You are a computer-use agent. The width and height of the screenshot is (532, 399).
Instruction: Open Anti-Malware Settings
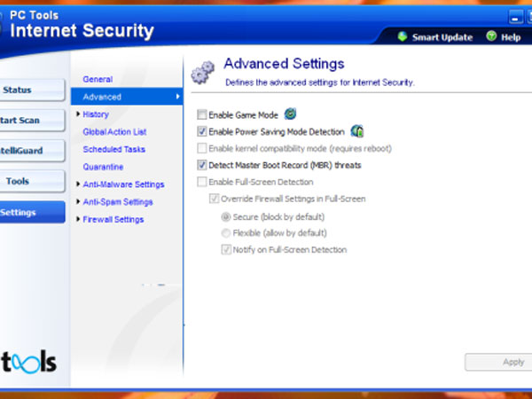[123, 184]
